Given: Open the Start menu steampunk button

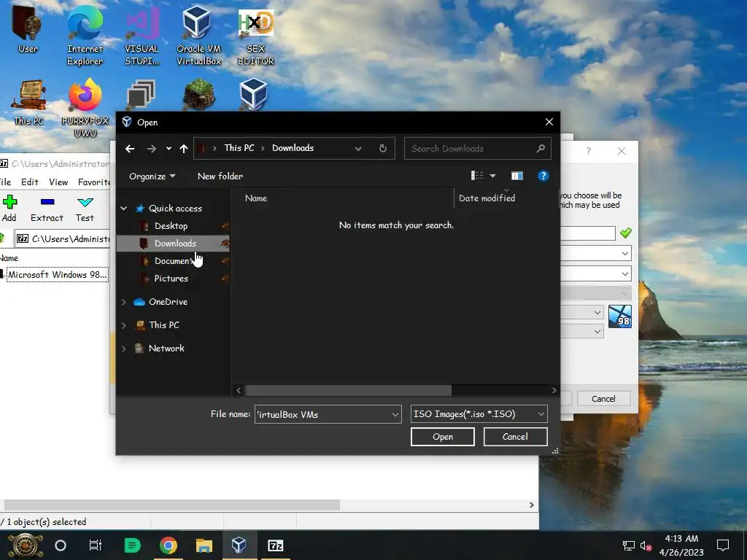Looking at the screenshot, I should tap(25, 545).
